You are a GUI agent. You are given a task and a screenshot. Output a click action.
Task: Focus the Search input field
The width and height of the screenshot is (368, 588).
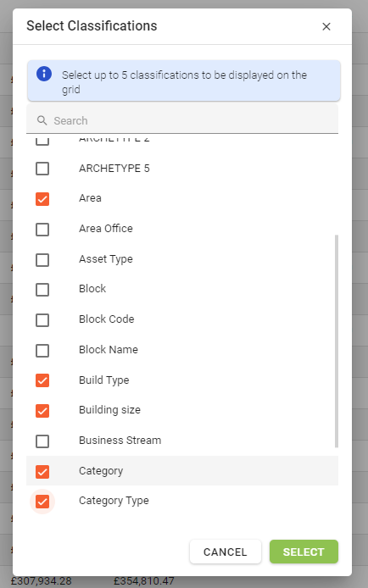pyautogui.click(x=182, y=120)
